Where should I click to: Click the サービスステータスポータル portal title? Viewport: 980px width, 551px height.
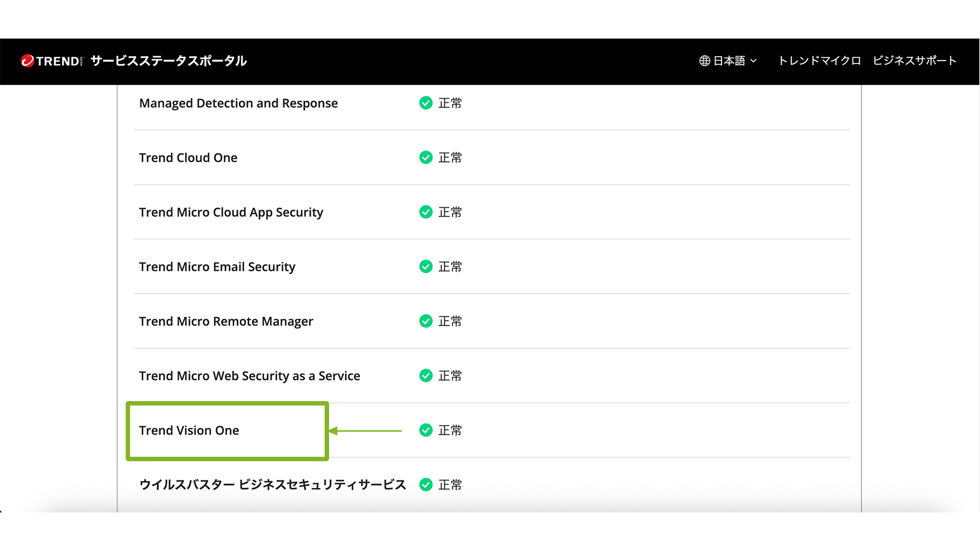click(x=169, y=61)
